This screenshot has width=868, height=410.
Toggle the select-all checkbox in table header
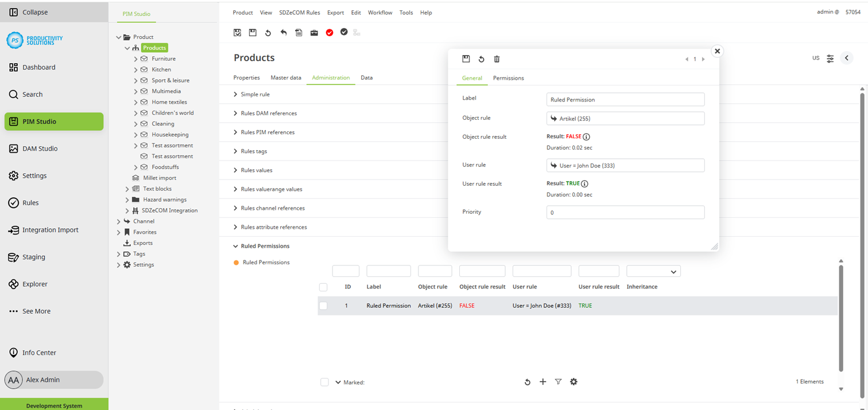(323, 287)
